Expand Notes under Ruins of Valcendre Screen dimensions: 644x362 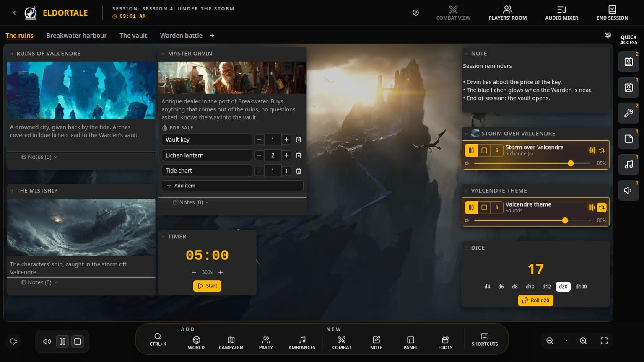coord(39,157)
